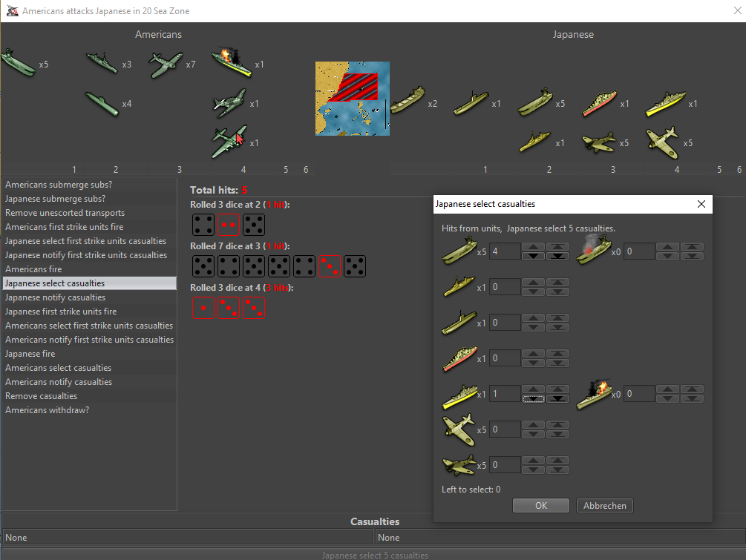Click the submarine icon in casualty dialog
Image resolution: width=746 pixels, height=560 pixels.
[459, 323]
